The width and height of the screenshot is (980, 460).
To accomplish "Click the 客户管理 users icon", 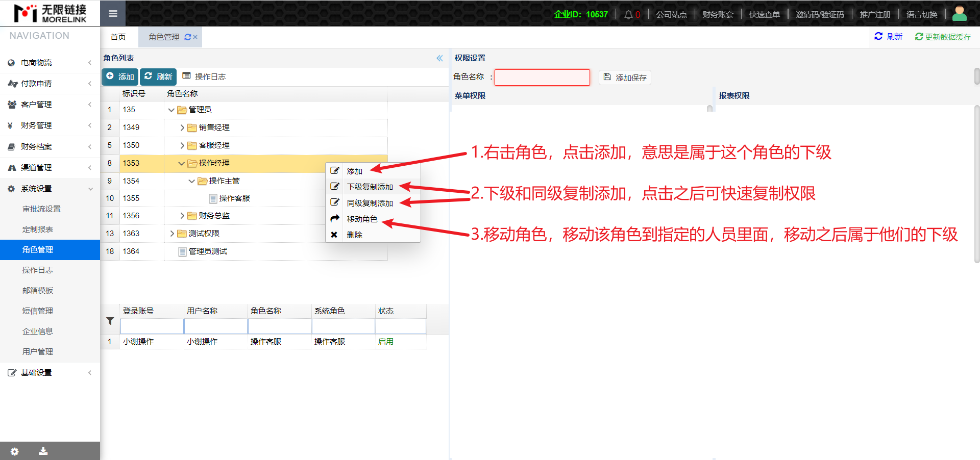I will pyautogui.click(x=12, y=105).
